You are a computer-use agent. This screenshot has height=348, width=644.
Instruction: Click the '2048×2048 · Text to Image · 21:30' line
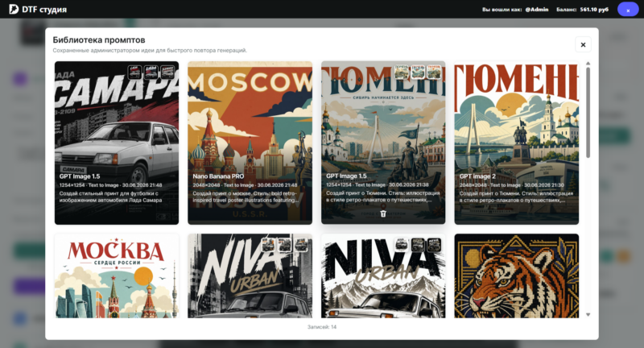(511, 185)
